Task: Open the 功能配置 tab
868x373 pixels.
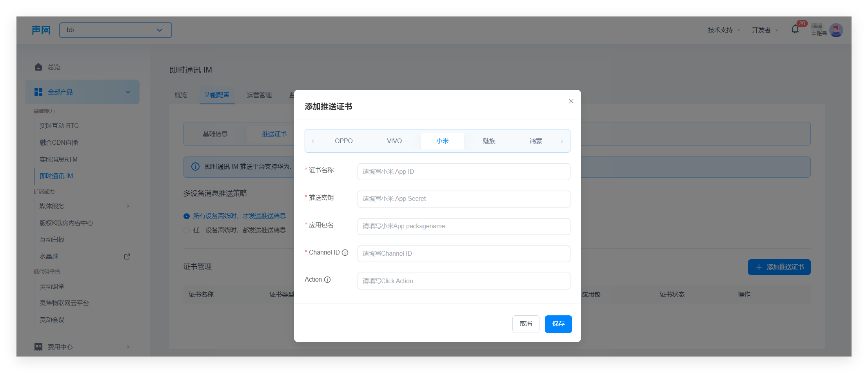Action: (217, 95)
